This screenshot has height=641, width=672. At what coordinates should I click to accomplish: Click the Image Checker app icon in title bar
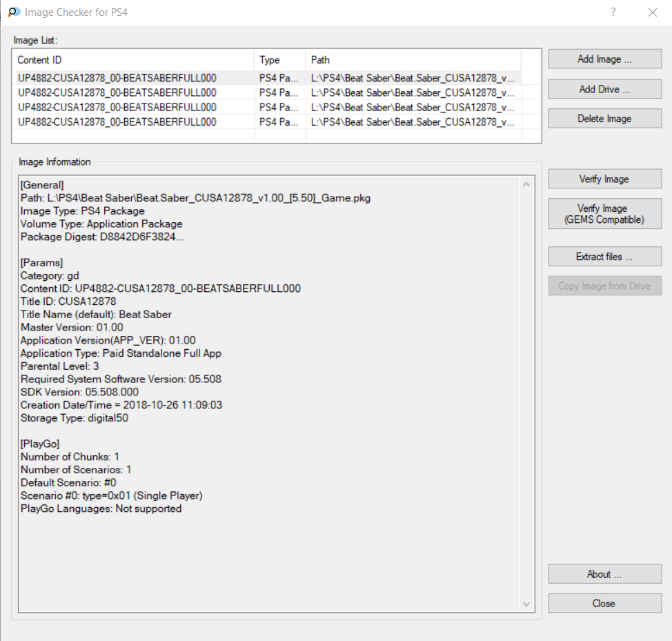[13, 12]
